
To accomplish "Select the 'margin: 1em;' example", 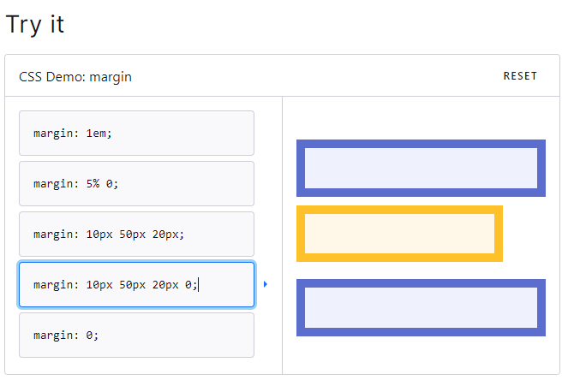I will click(x=136, y=134).
